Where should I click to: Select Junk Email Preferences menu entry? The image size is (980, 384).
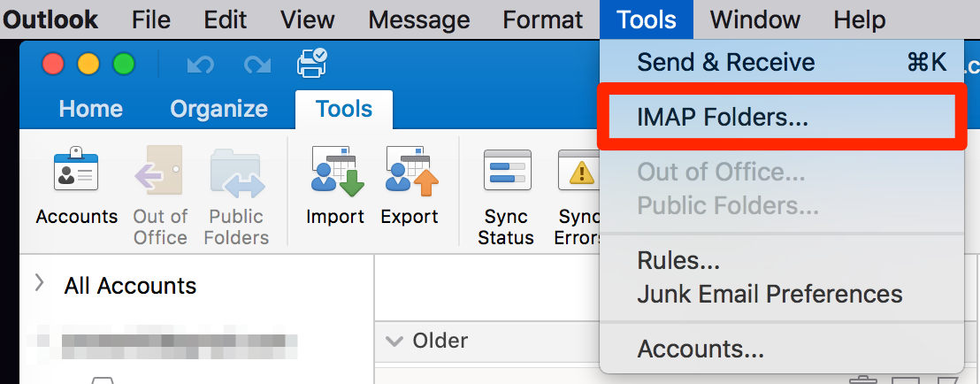click(x=769, y=294)
